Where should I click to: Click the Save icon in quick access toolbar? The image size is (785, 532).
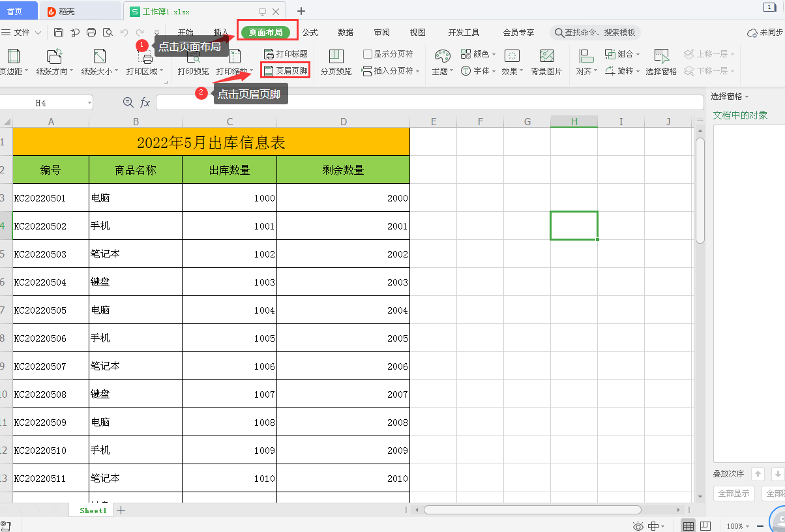pyautogui.click(x=59, y=33)
